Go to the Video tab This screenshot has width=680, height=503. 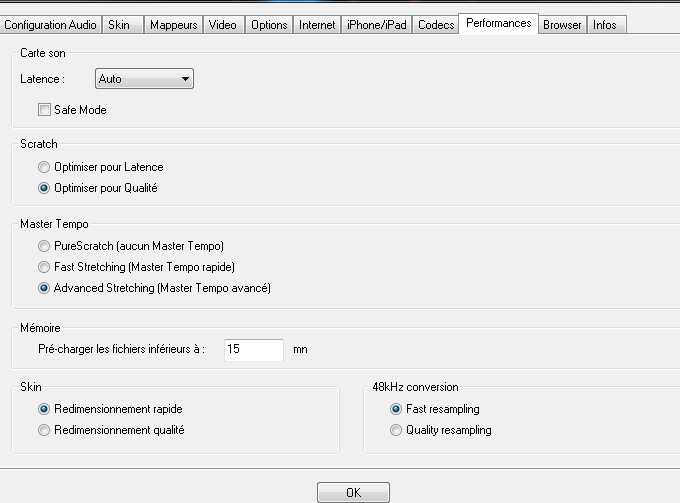(x=222, y=25)
